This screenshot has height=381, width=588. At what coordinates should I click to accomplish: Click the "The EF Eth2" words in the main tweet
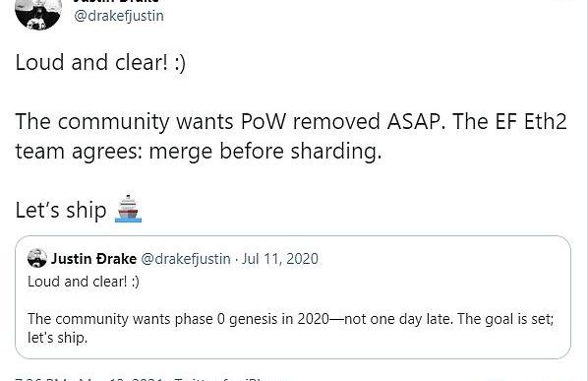509,122
